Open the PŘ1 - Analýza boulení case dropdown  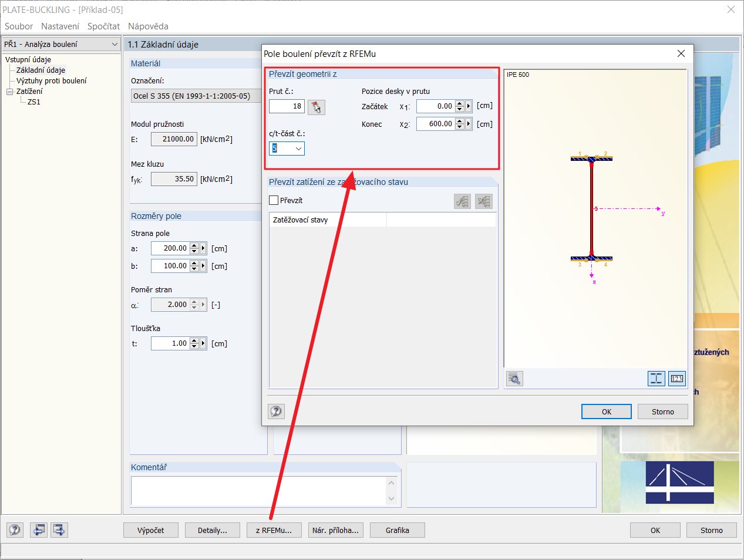coord(115,44)
